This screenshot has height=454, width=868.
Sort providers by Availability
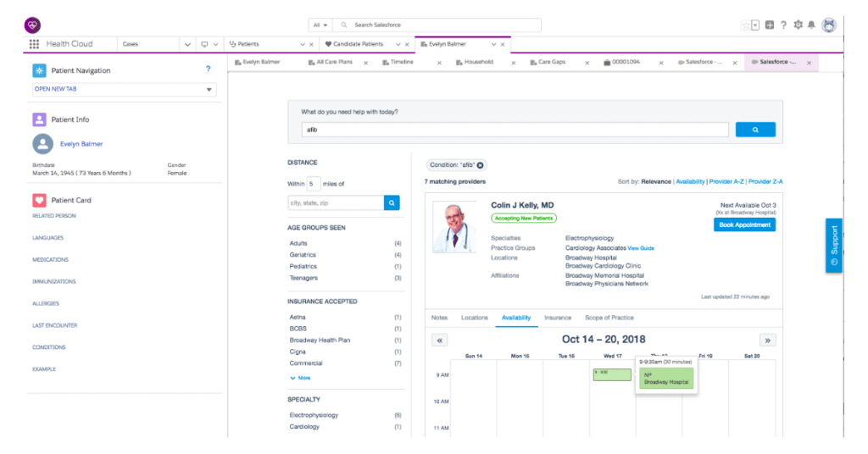click(689, 181)
